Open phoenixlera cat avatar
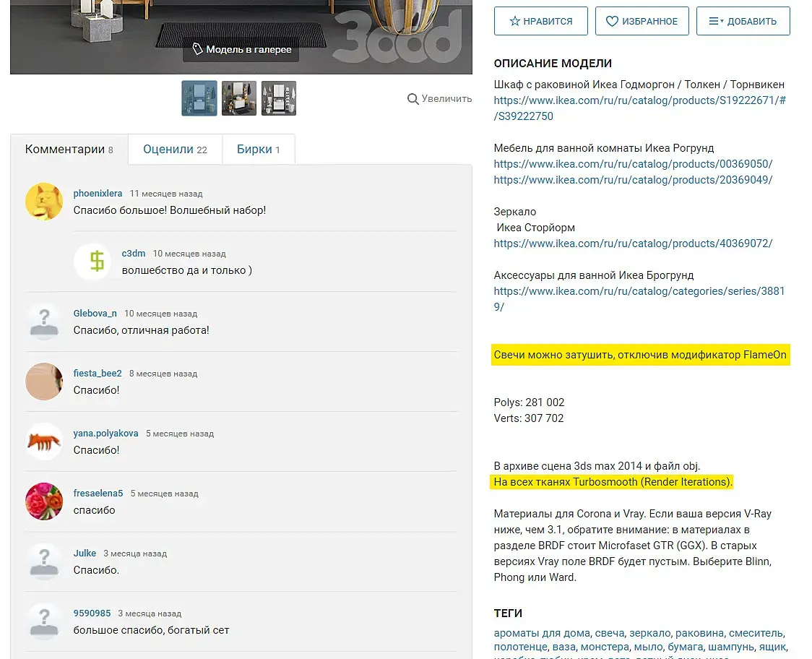 [44, 202]
